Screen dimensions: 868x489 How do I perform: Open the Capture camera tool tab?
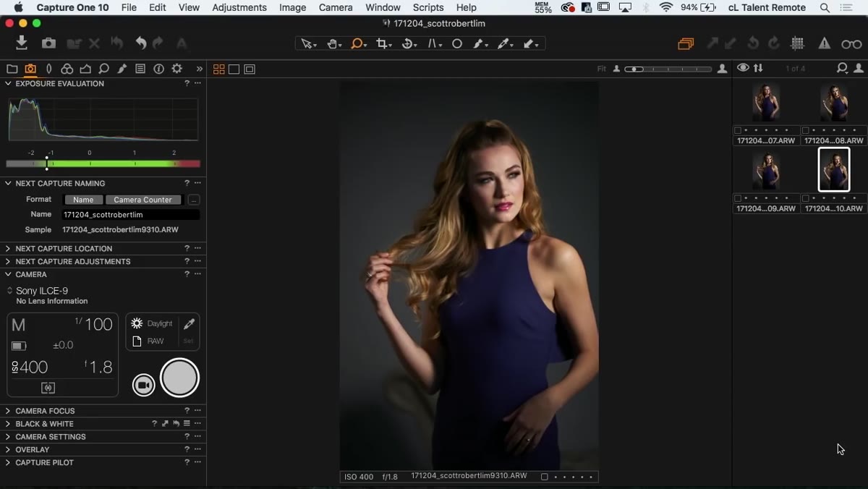[30, 69]
